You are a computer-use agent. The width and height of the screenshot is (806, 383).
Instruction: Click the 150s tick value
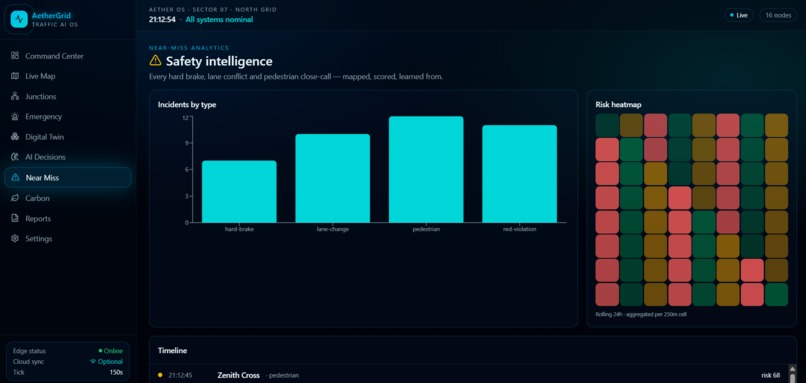(116, 372)
